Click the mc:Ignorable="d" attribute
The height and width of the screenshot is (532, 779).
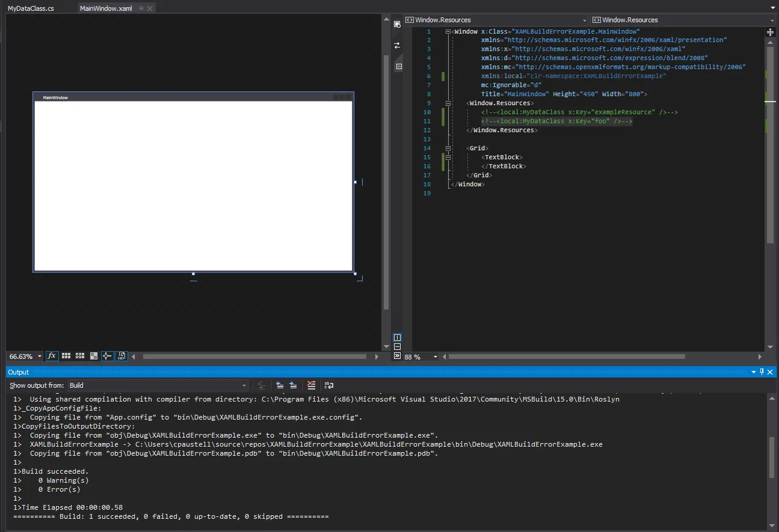(x=511, y=85)
